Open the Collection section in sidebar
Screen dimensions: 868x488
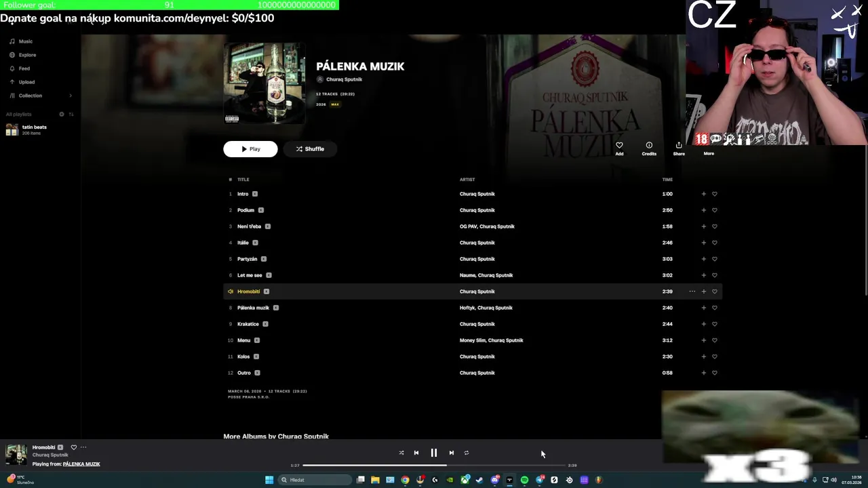point(25,96)
